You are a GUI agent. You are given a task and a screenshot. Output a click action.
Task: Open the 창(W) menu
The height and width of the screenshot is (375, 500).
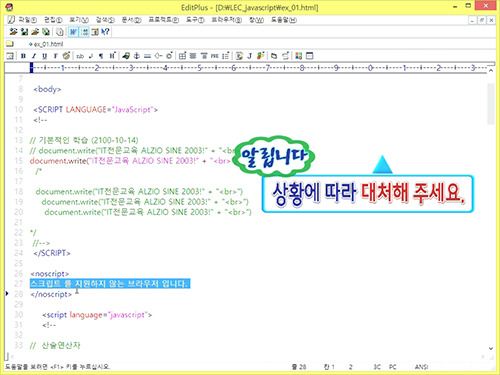click(x=256, y=20)
